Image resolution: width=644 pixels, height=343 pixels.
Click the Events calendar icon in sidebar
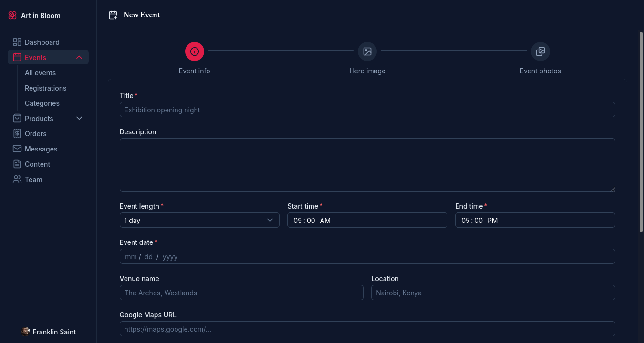click(x=17, y=57)
